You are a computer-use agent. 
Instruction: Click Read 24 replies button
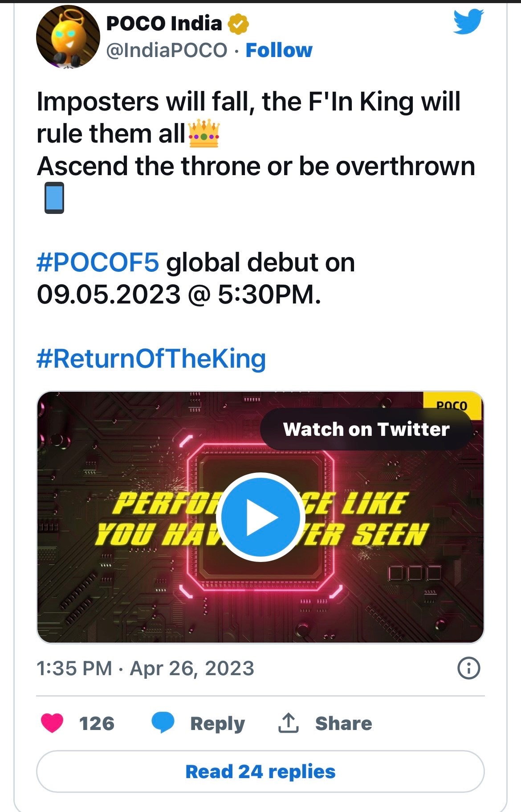260,771
